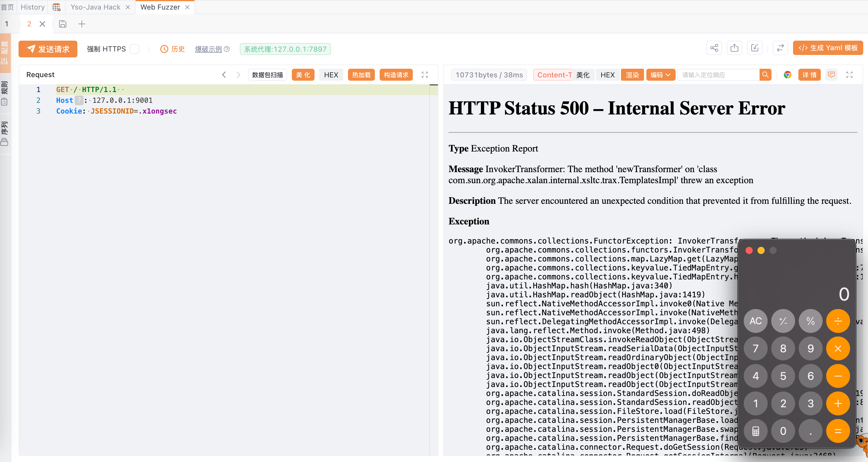Close the Yso-Java Hack tab
Image resolution: width=868 pixels, height=462 pixels.
point(128,7)
